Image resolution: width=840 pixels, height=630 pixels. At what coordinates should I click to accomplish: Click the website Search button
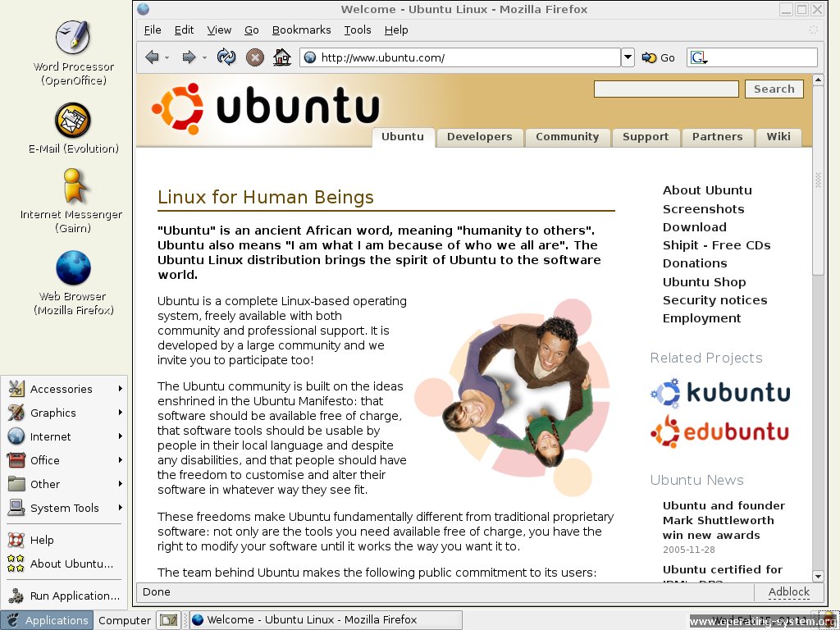coord(774,89)
